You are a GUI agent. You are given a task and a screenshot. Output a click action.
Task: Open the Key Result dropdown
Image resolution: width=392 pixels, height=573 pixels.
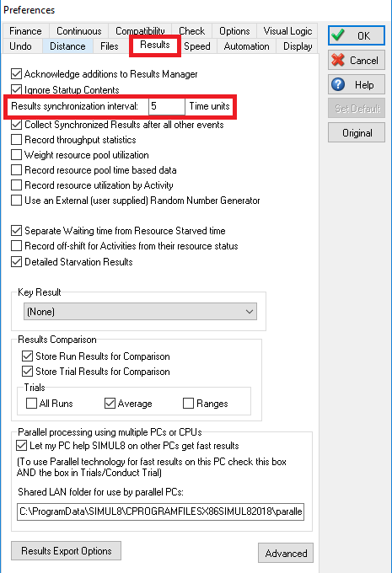pyautogui.click(x=140, y=312)
